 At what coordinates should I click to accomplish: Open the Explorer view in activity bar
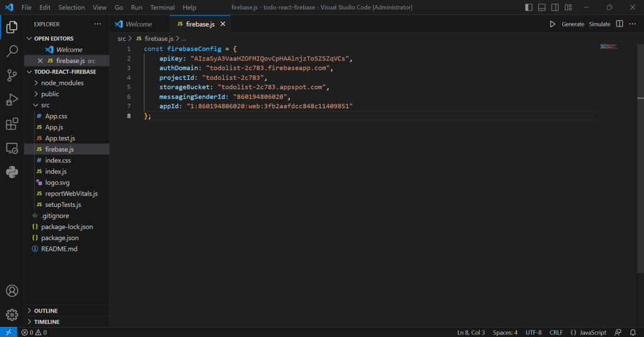(12, 27)
